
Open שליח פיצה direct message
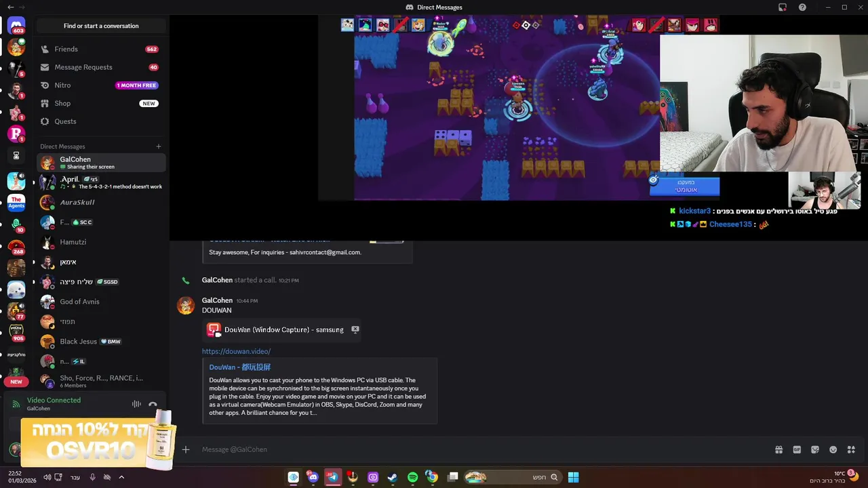click(100, 282)
